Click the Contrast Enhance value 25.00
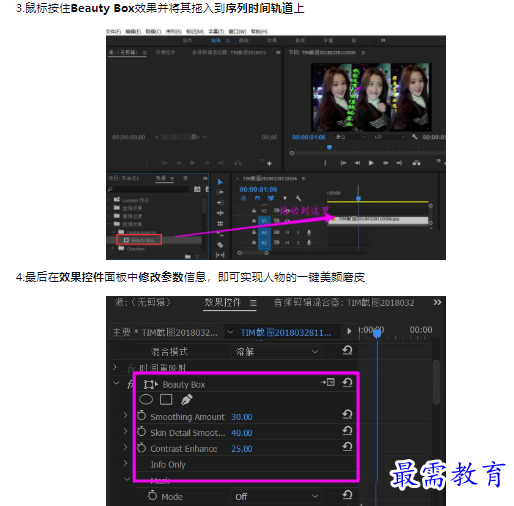This screenshot has height=506, width=514. 242,449
